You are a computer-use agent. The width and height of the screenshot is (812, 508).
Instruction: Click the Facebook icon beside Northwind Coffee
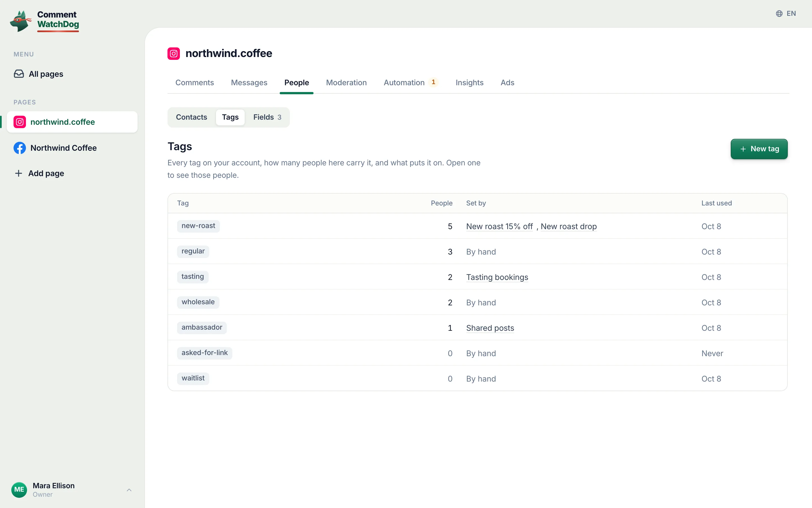[20, 148]
